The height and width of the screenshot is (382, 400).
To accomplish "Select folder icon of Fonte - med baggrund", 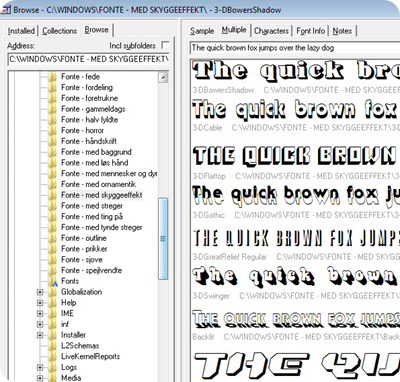I will 52,152.
